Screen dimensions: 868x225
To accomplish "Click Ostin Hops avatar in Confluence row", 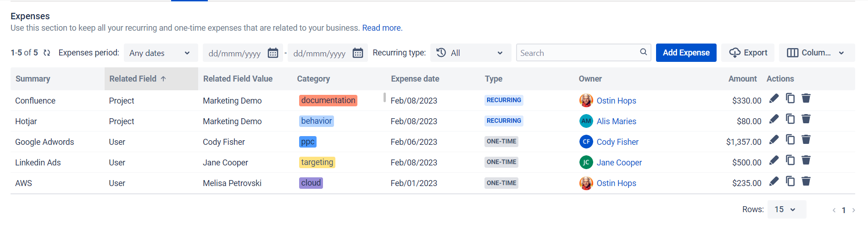I will 586,100.
